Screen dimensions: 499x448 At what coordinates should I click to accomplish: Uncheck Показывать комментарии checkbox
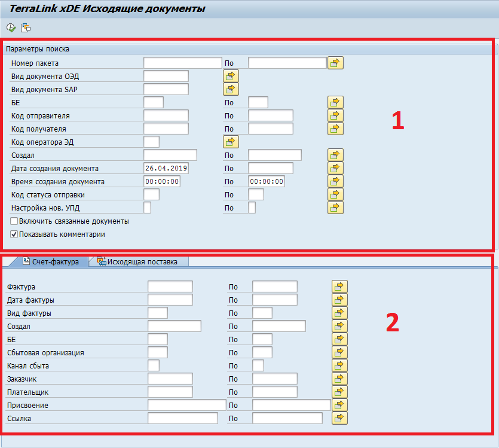pos(14,234)
